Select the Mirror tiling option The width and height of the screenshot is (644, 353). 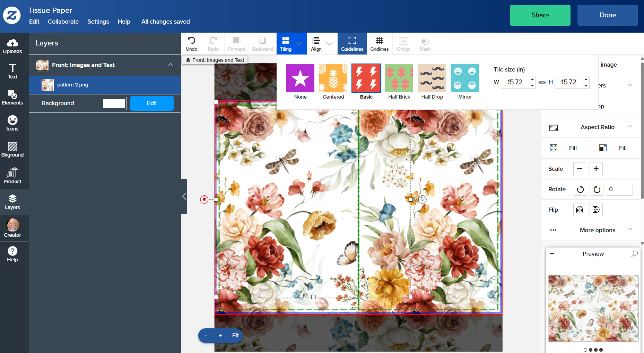[465, 82]
